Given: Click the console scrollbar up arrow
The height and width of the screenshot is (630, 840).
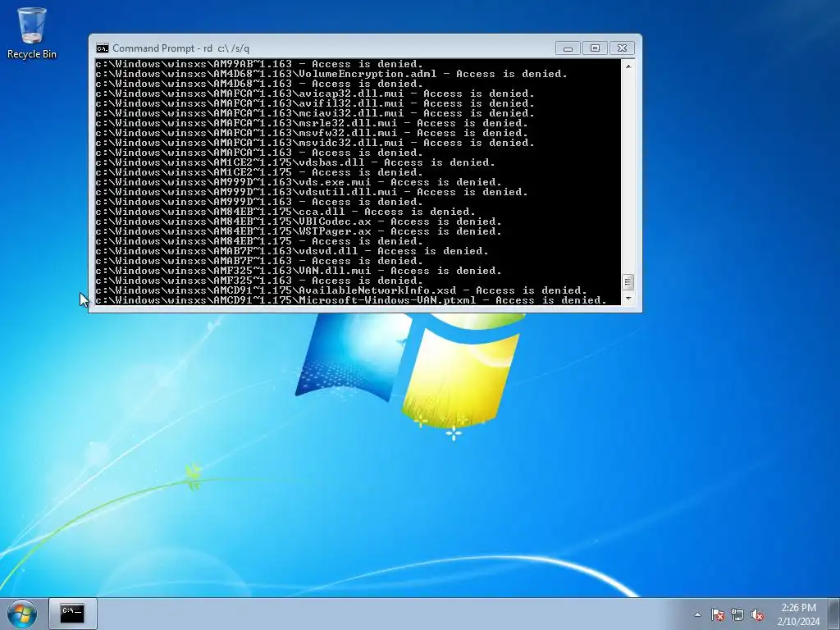Looking at the screenshot, I should tap(628, 66).
